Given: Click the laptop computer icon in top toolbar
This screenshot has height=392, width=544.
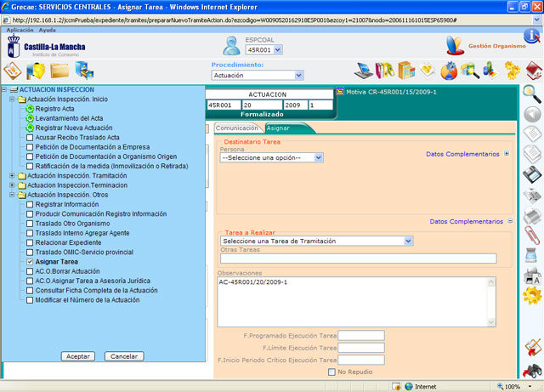Looking at the screenshot, I should tap(364, 71).
